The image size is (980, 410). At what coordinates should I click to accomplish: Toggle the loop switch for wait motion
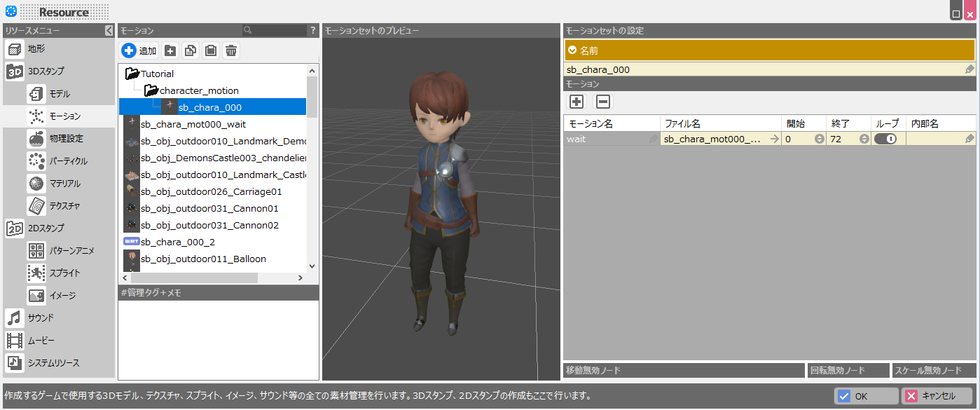pos(885,139)
